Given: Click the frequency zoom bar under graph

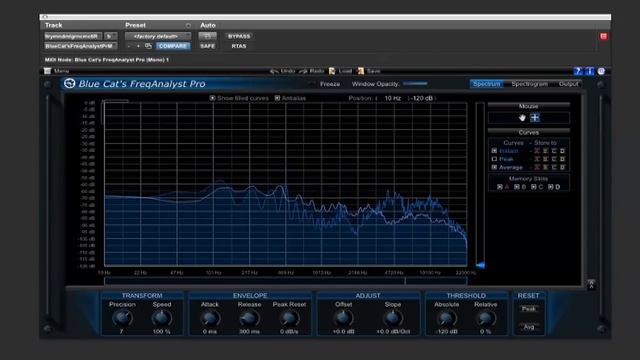Looking at the screenshot, I should [x=286, y=281].
